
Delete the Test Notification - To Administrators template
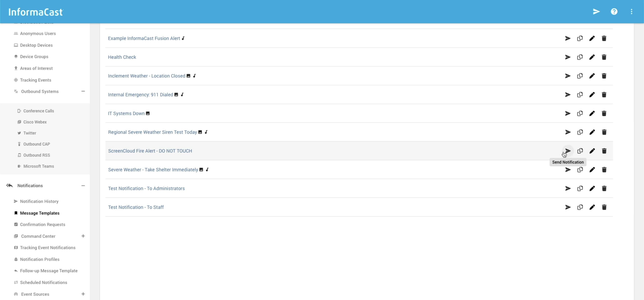pos(604,189)
